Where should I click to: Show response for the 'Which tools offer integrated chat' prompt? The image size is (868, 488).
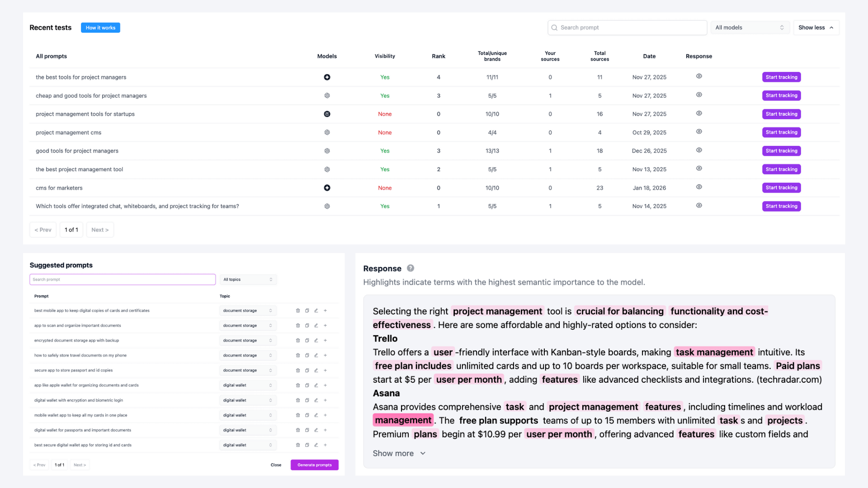click(699, 206)
